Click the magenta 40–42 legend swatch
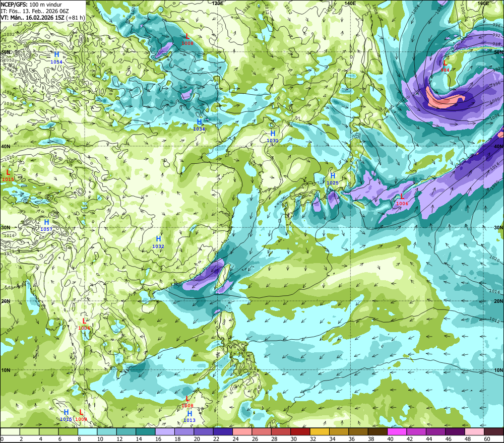 point(397,432)
